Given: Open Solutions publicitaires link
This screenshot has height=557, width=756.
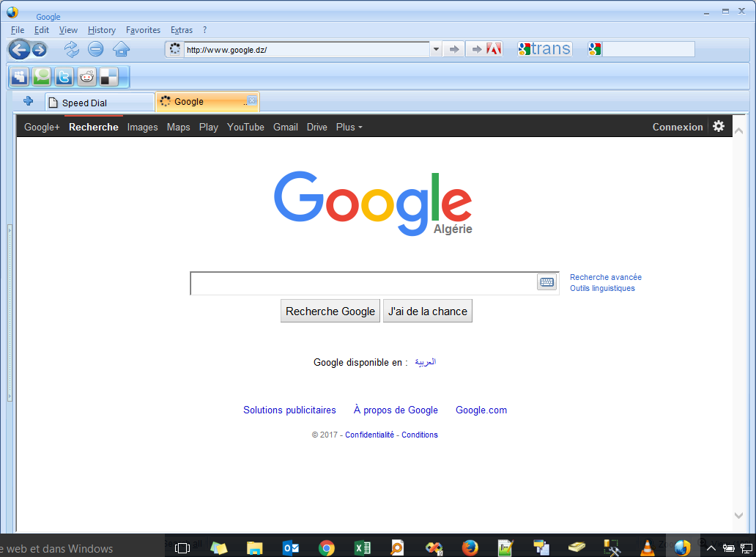Looking at the screenshot, I should coord(289,410).
